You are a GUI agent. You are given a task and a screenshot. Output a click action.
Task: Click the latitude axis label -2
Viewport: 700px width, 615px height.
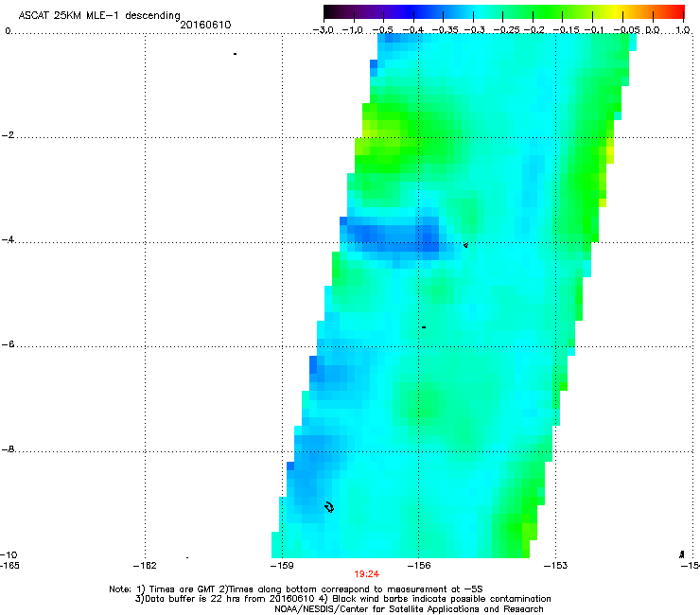pyautogui.click(x=8, y=135)
